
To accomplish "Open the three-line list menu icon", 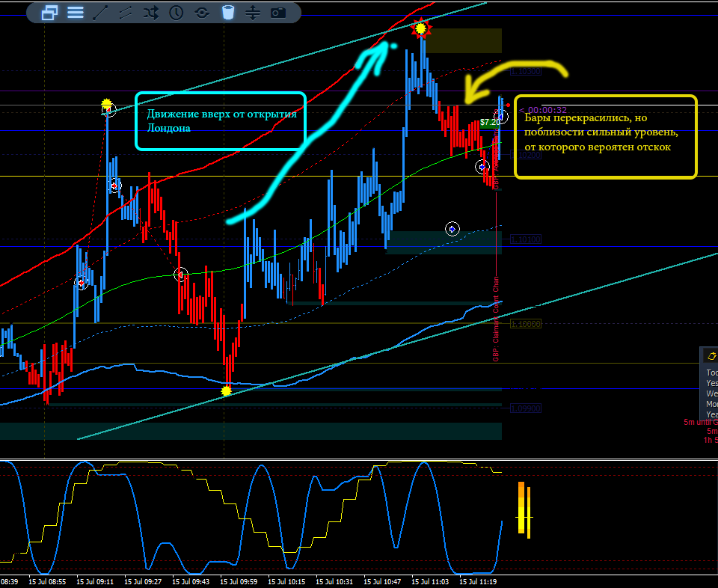I will click(x=76, y=13).
